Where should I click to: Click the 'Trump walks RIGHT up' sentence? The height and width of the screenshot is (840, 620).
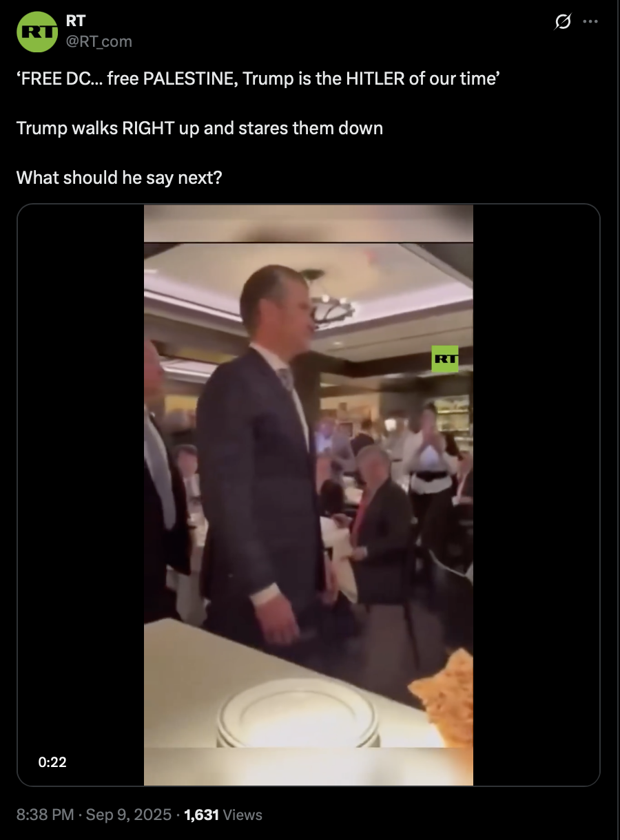200,128
